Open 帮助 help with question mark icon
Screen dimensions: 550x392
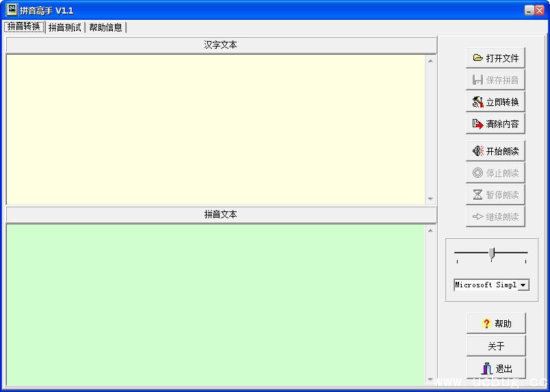[x=495, y=324]
